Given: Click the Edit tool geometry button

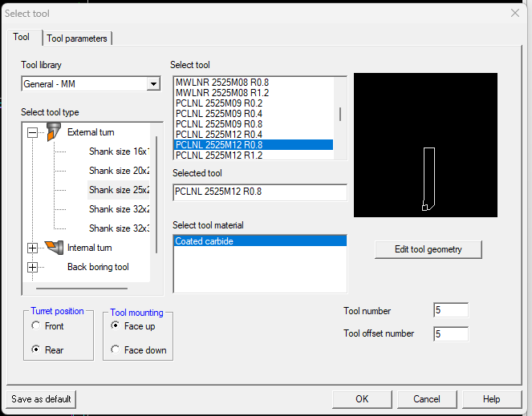Looking at the screenshot, I should [x=428, y=249].
